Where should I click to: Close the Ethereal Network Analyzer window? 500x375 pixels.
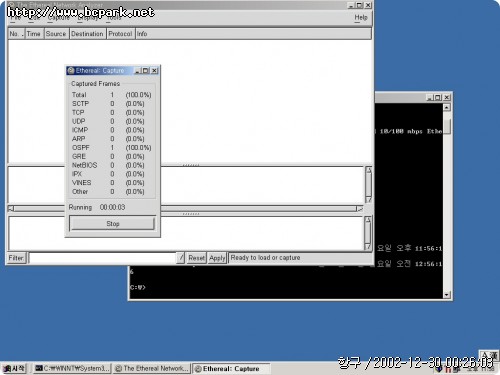click(x=368, y=5)
